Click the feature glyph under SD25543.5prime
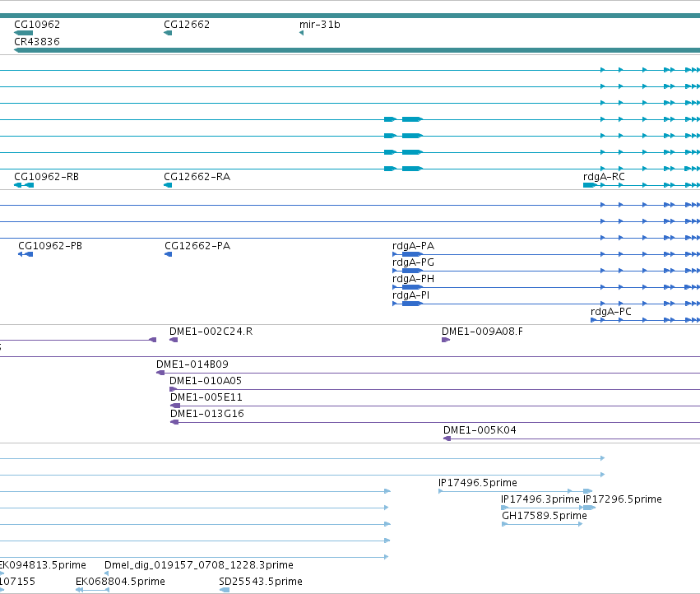700x594 pixels. (x=224, y=590)
